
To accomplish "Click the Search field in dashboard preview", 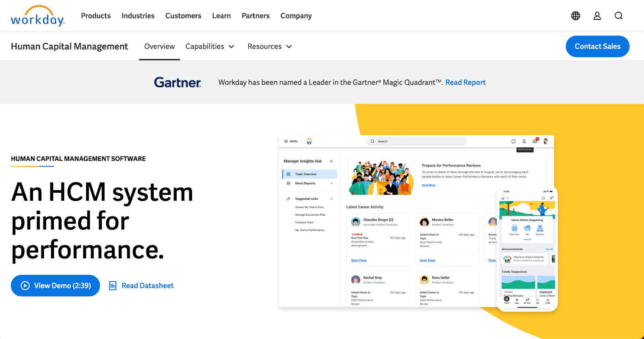I will pyautogui.click(x=417, y=141).
